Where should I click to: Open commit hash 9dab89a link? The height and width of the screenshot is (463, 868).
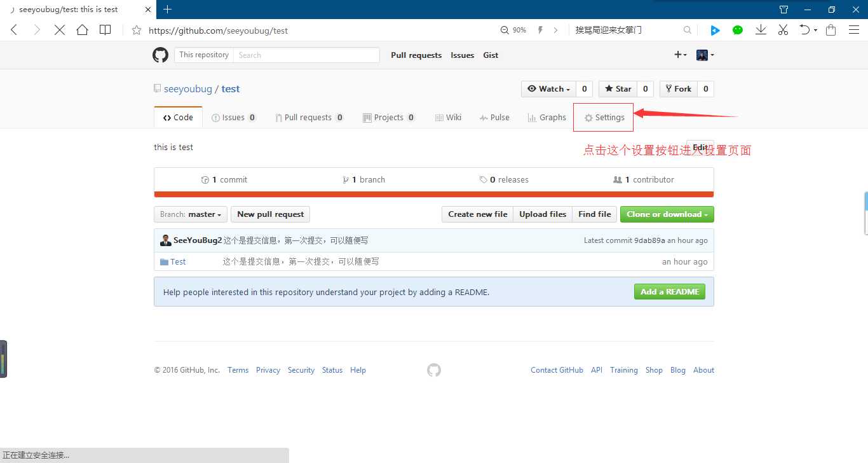649,240
